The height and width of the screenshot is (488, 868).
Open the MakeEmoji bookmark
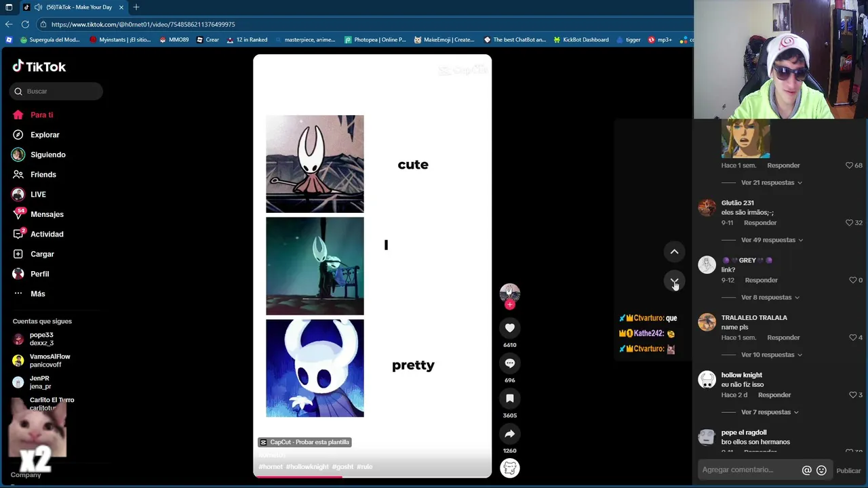[x=444, y=40]
